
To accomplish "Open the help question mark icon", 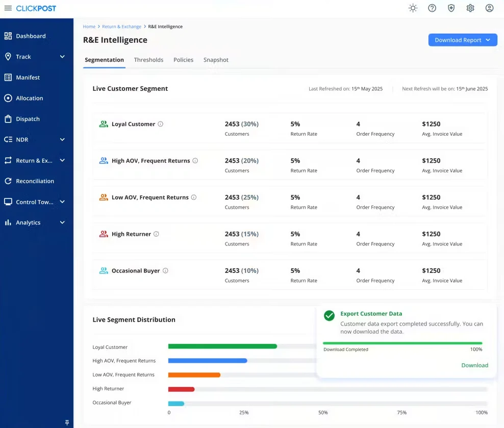I will click(x=432, y=8).
